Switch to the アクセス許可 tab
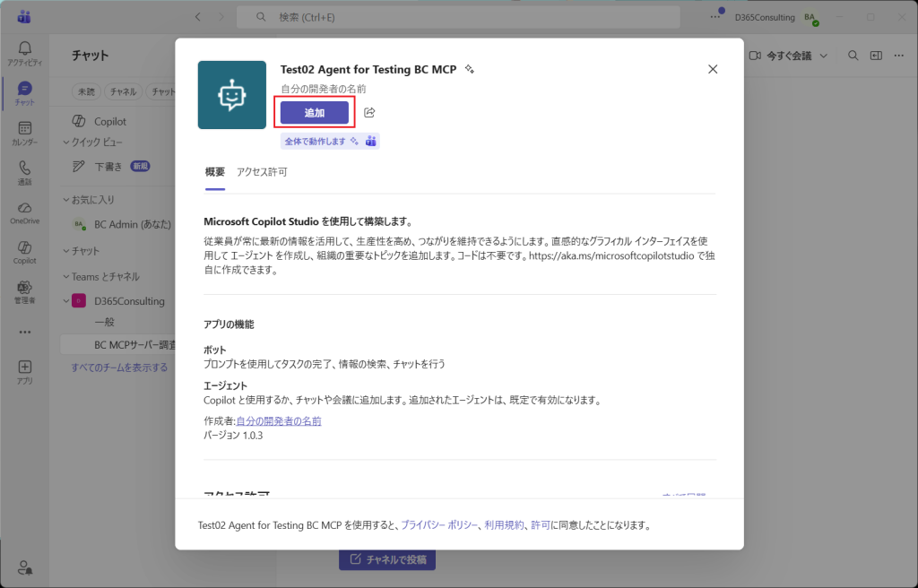The image size is (918, 588). (262, 172)
